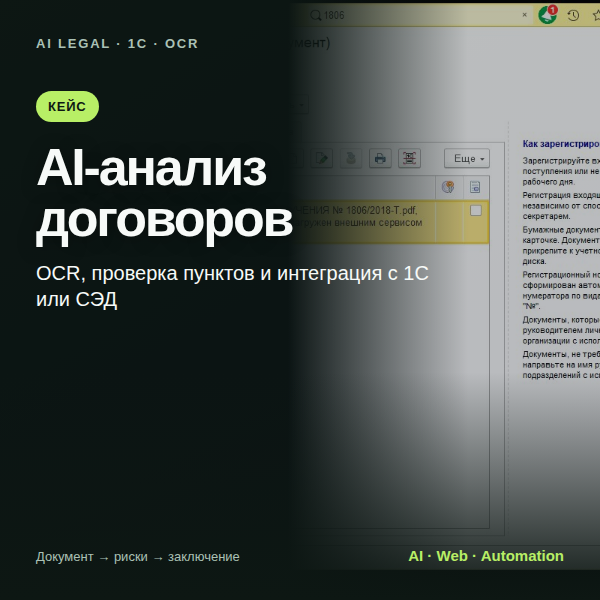Click the paragraph starting 'Регистрационный'
Image resolution: width=600 pixels, height=600 pixels.
click(x=561, y=290)
